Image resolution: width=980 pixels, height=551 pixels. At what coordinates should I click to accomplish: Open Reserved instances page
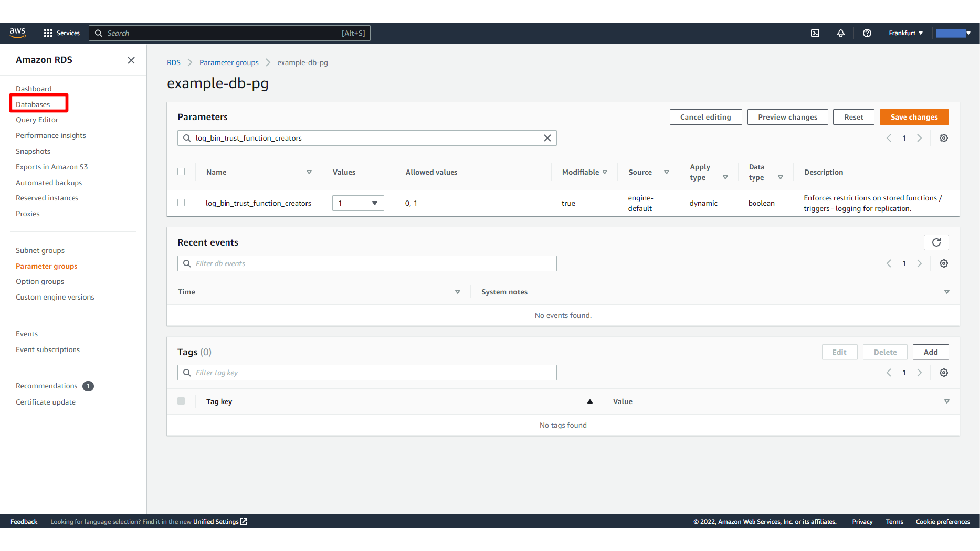[47, 198]
